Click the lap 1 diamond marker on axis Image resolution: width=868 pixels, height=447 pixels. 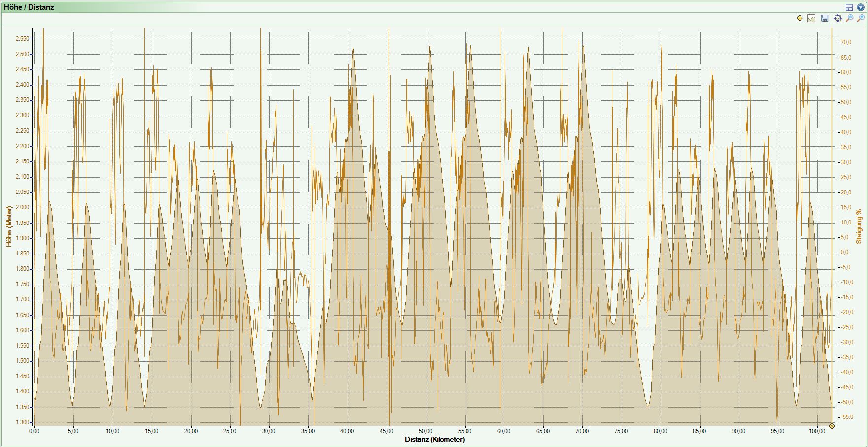[832, 426]
